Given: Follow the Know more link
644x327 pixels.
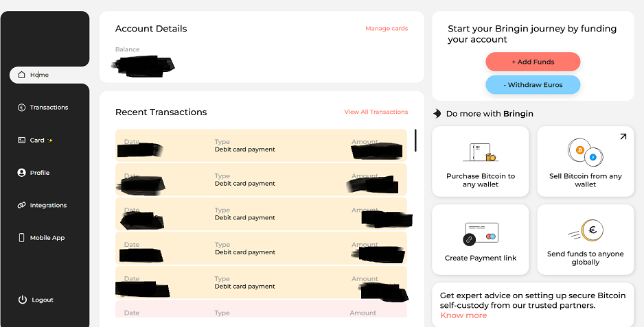Looking at the screenshot, I should point(463,315).
